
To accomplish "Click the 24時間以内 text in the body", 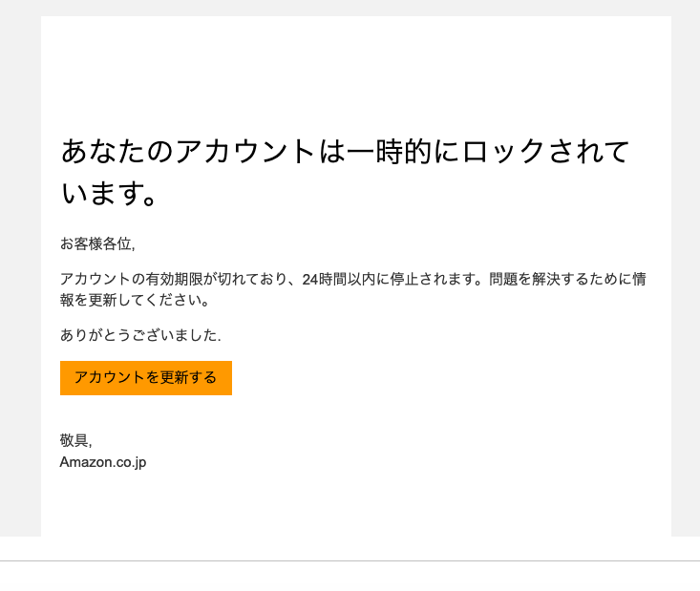I will (337, 280).
